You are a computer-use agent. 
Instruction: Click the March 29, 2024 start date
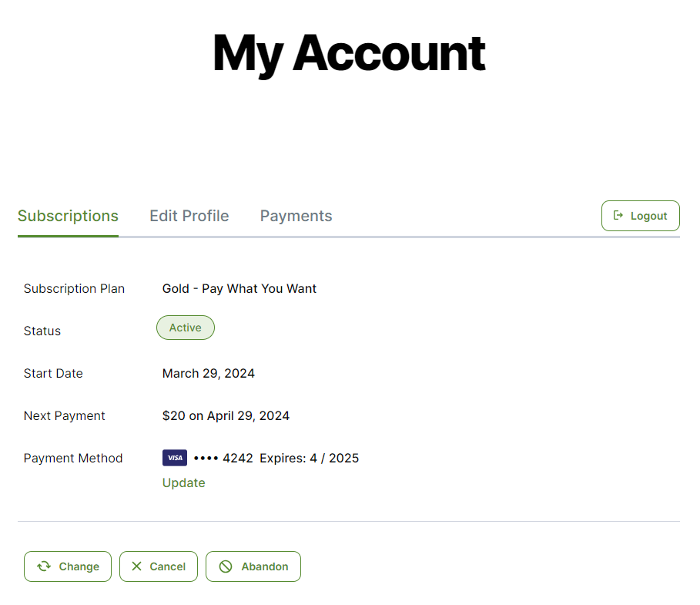click(209, 373)
